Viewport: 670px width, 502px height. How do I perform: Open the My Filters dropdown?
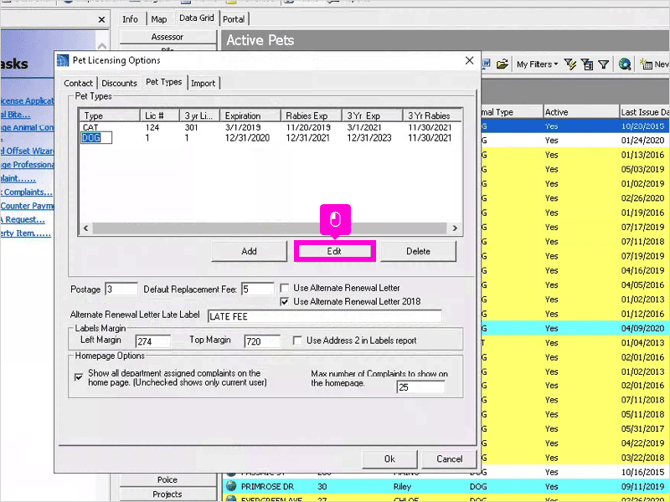(x=537, y=65)
